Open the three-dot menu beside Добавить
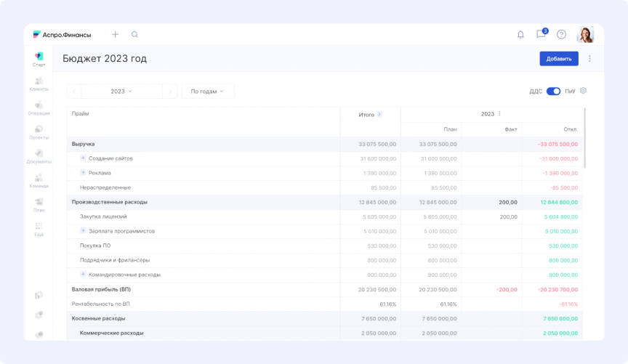Screen dimensions: 628x364 pyautogui.click(x=589, y=59)
